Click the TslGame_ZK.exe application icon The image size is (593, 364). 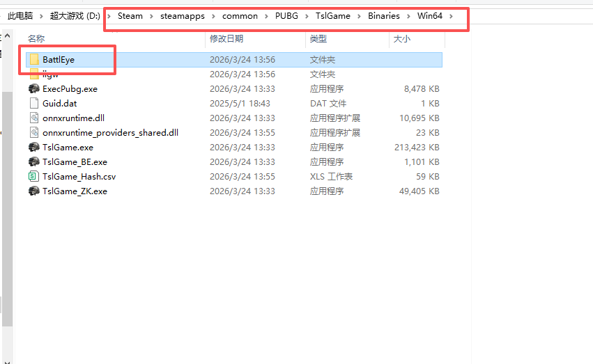34,191
